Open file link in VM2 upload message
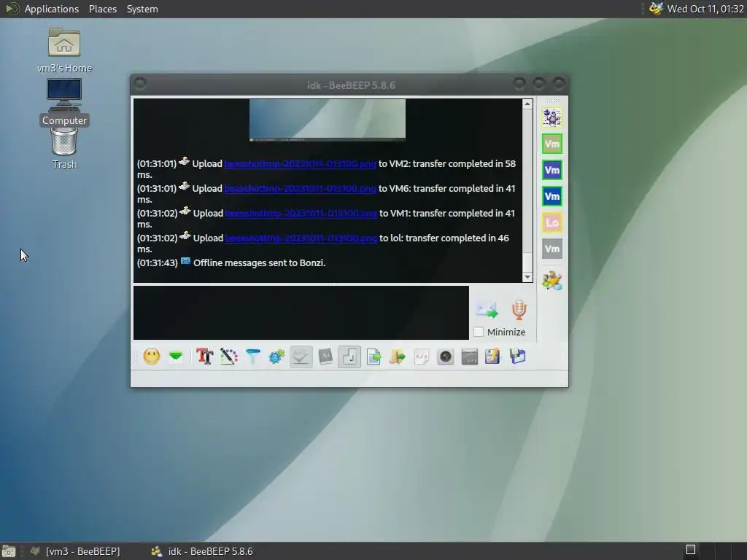Screen dimensions: 747x560 [x=300, y=164]
